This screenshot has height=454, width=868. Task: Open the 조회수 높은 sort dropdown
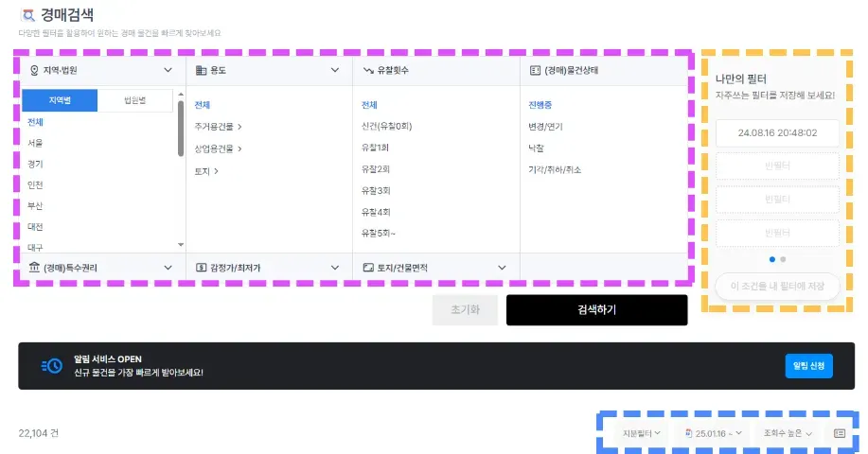click(788, 433)
